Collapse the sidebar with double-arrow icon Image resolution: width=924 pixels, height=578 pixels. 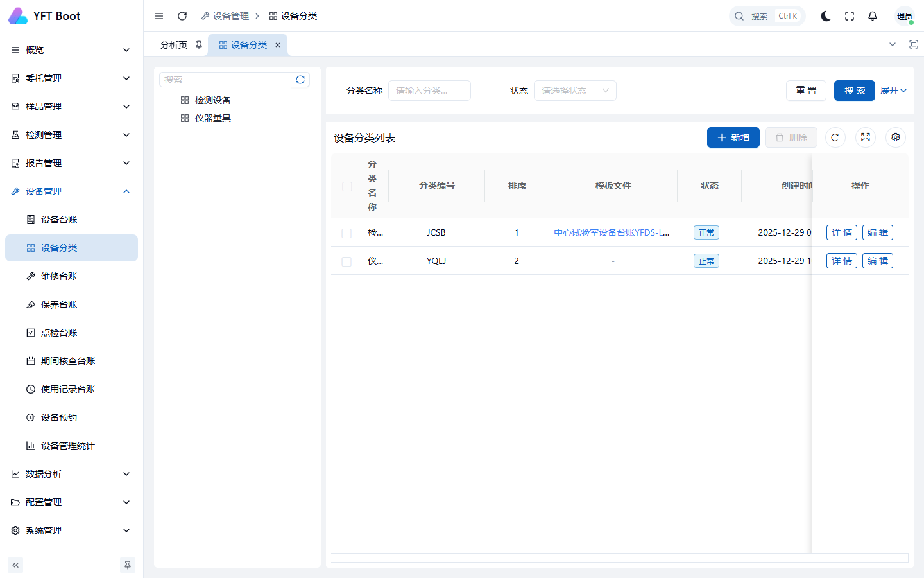pos(15,565)
